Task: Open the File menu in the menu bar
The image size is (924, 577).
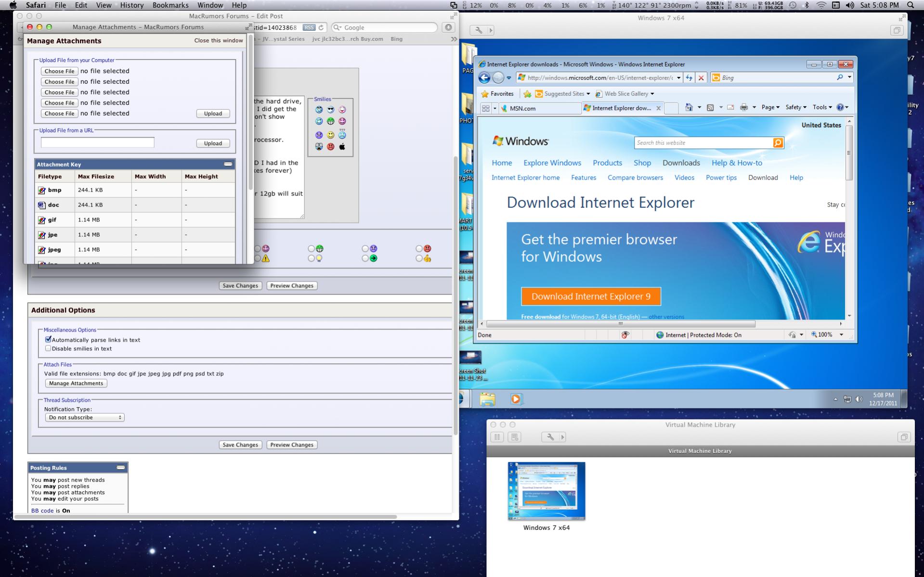Action: click(61, 5)
